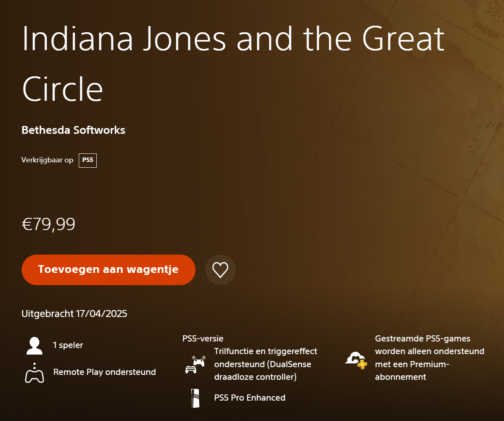Click the single player person icon
The width and height of the screenshot is (504, 421).
coord(34,346)
